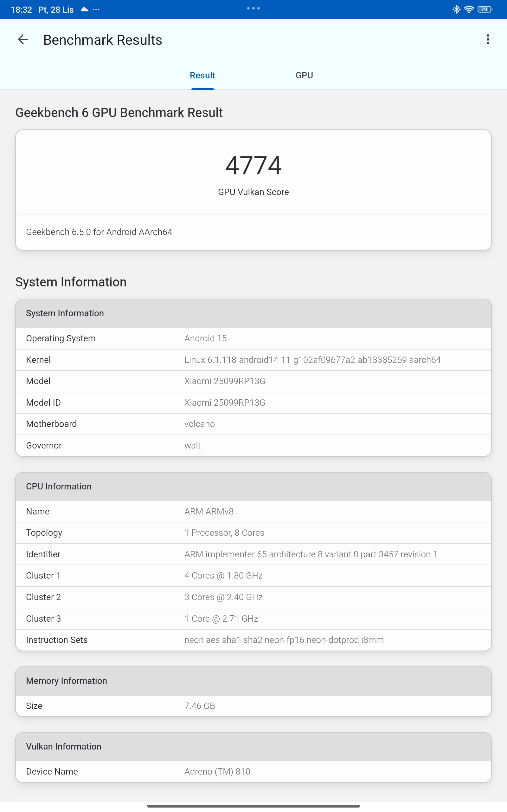Image resolution: width=507 pixels, height=812 pixels.
Task: Switch to the GPU tab
Action: pyautogui.click(x=304, y=75)
